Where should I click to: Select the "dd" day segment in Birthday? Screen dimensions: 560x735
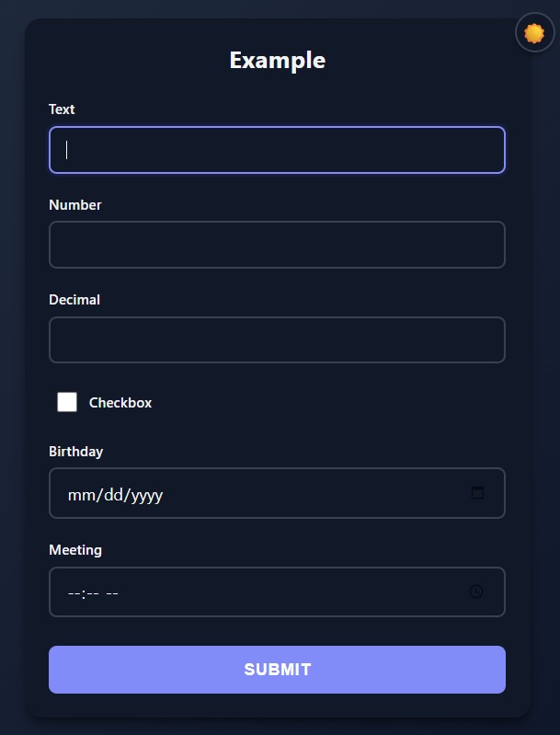tap(112, 495)
